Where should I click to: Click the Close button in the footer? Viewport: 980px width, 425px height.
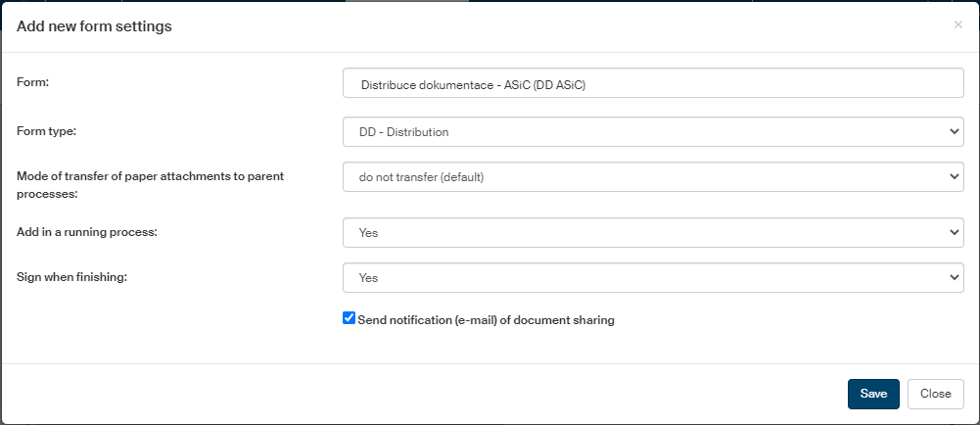pos(935,394)
